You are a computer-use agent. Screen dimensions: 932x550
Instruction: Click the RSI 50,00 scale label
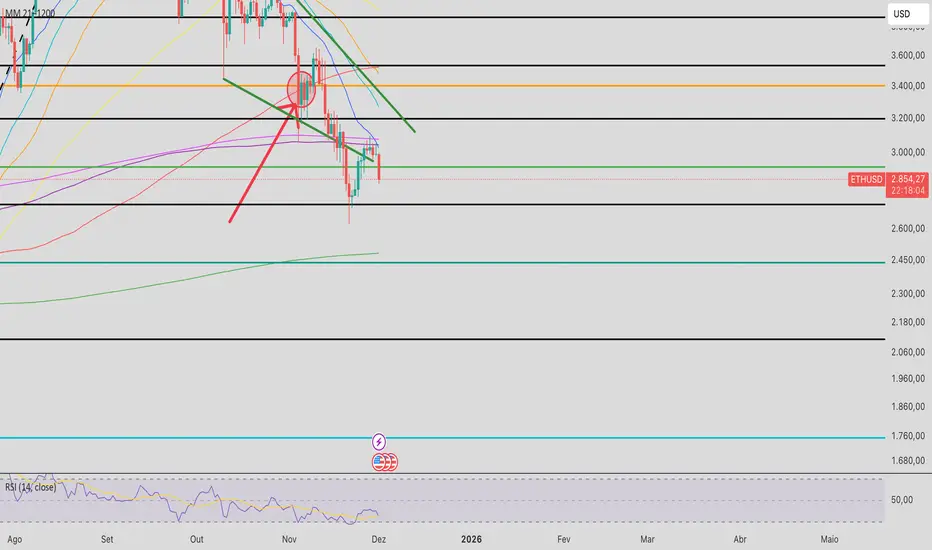click(902, 500)
